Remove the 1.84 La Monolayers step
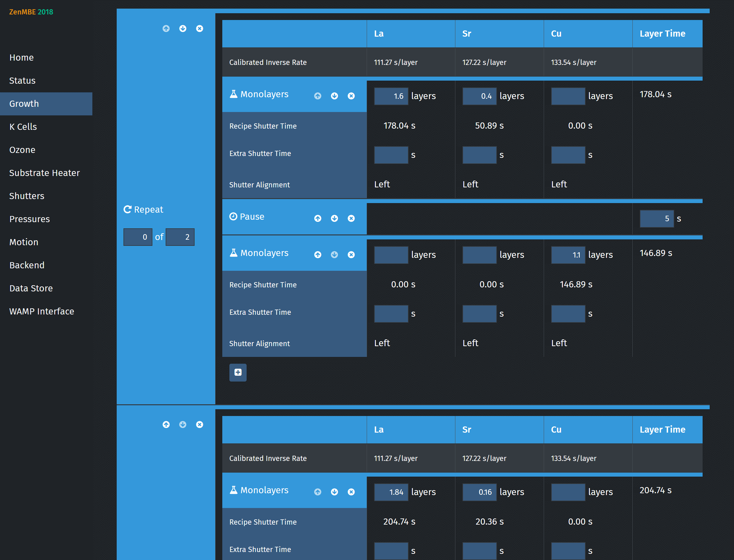 (x=351, y=492)
